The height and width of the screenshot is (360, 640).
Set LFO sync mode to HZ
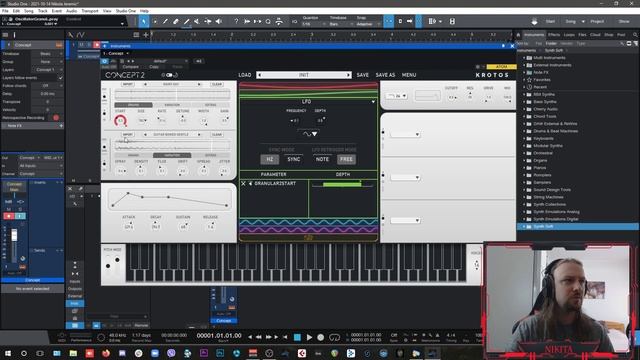[269, 159]
